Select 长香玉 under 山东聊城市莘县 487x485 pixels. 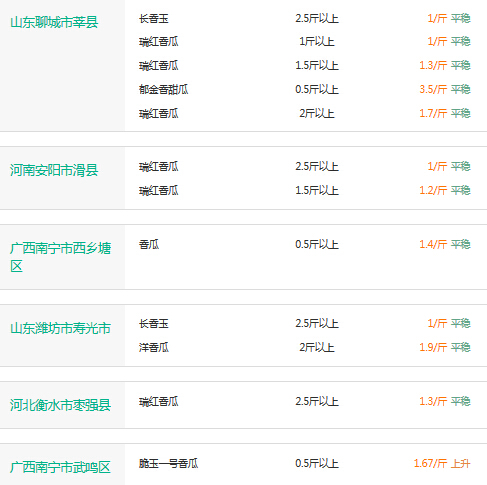154,18
